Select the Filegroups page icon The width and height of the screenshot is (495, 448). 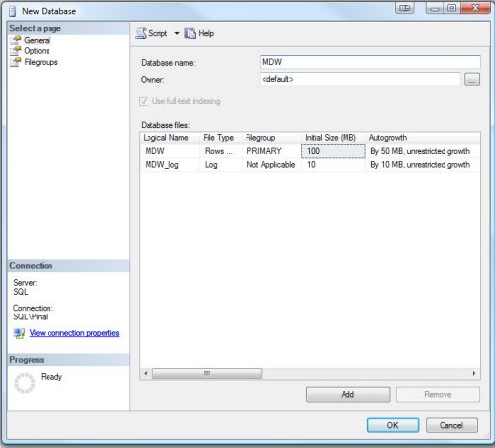pyautogui.click(x=16, y=62)
